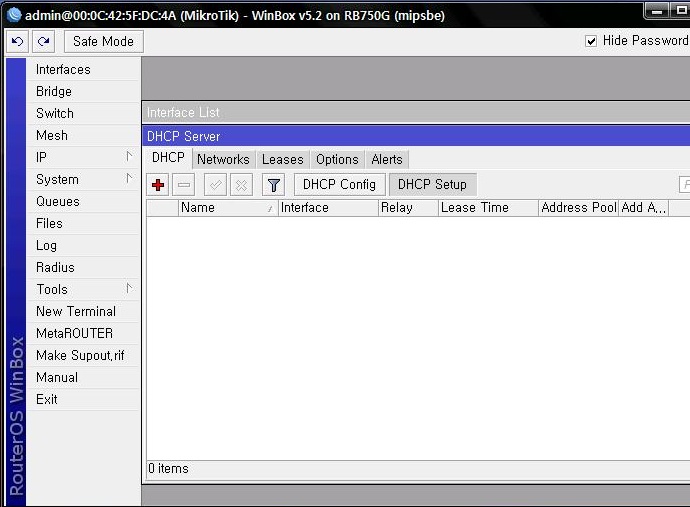This screenshot has width=690, height=507.
Task: Click the Undo arrow icon
Action: (18, 41)
